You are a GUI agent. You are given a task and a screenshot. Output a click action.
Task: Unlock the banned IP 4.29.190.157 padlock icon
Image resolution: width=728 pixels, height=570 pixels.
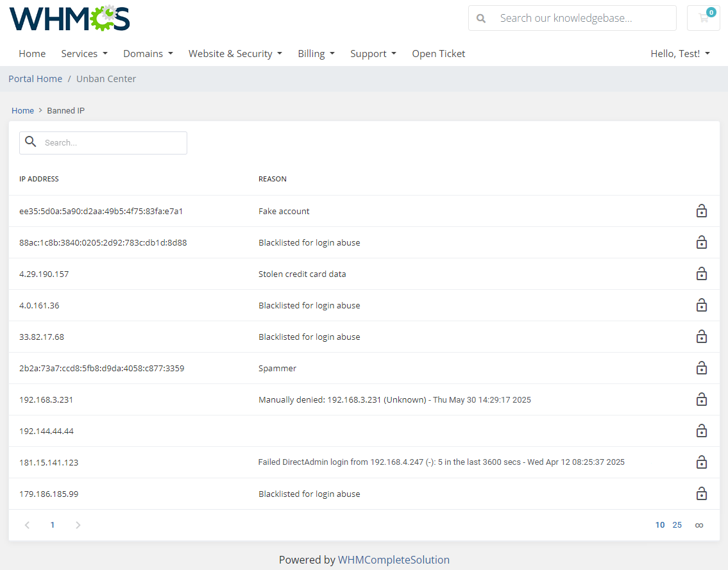coord(702,274)
